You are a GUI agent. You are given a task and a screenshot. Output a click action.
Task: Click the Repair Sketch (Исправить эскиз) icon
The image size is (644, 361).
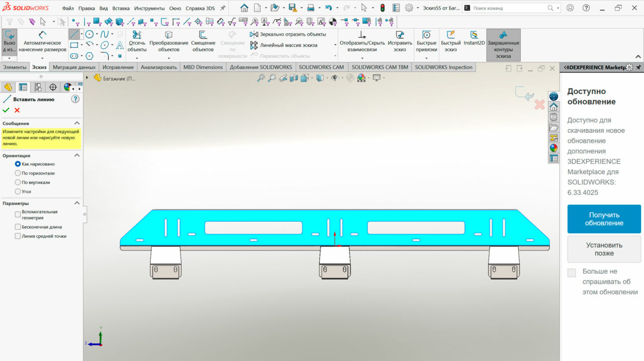[x=400, y=35]
